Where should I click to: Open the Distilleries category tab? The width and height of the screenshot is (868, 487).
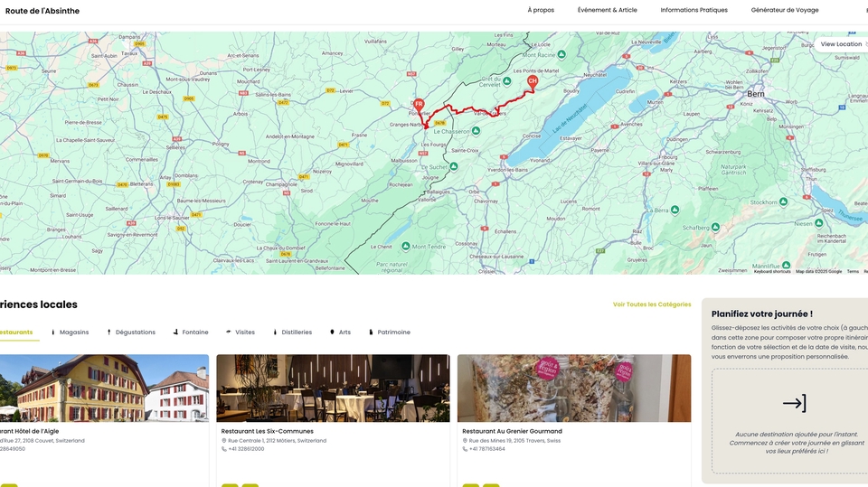(292, 332)
